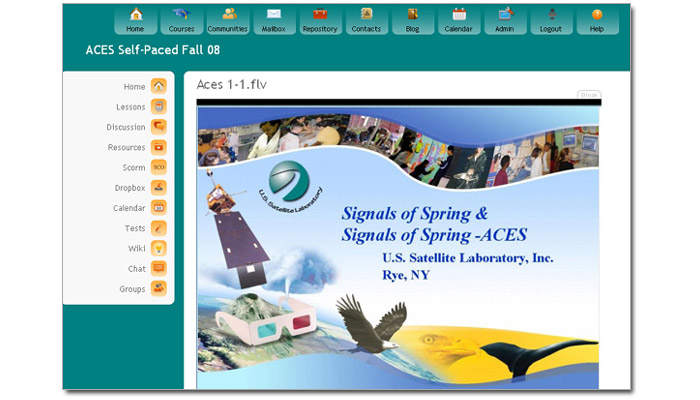Click the Groups people icon
The image size is (700, 400).
[158, 288]
